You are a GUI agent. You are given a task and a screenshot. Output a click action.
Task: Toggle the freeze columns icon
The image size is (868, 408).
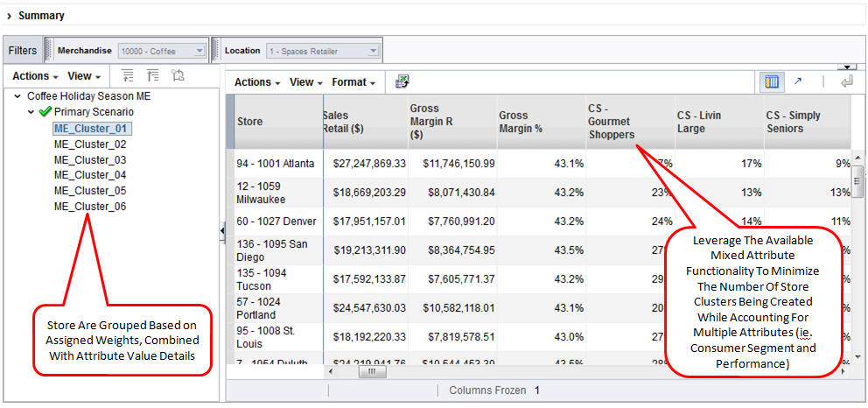point(772,81)
